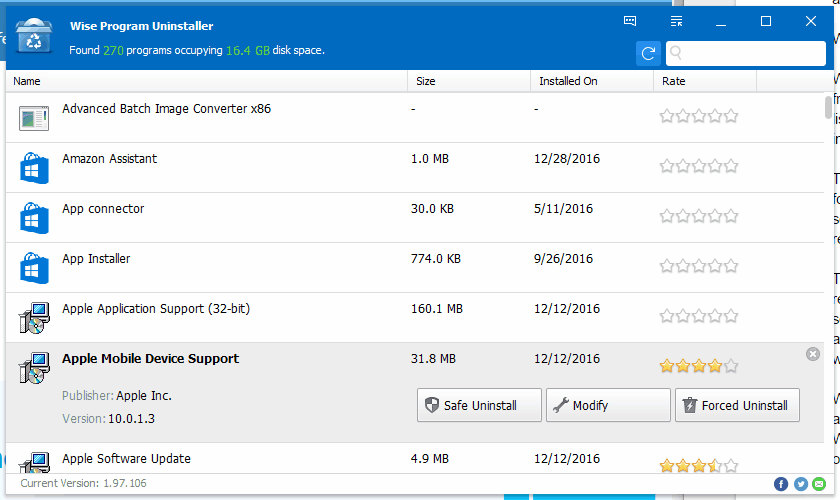Click the search magnifier icon
The image size is (840, 500).
point(676,53)
